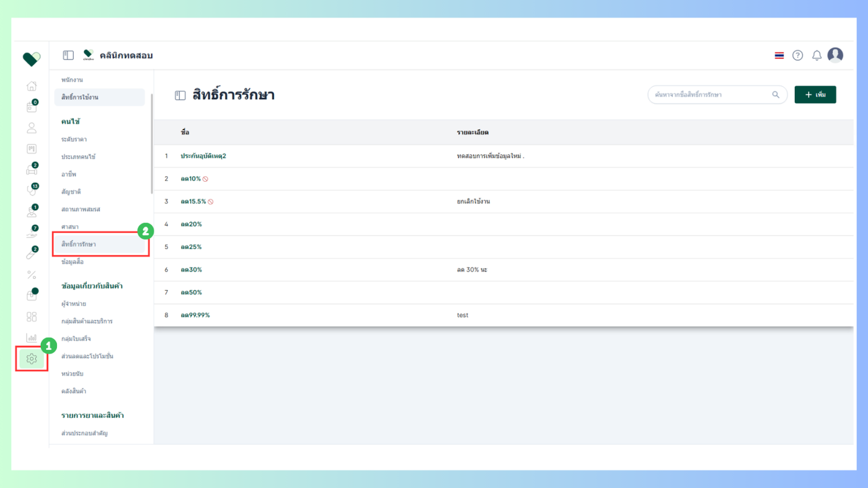
Task: Click the เพิ่ม add button
Action: coord(815,95)
